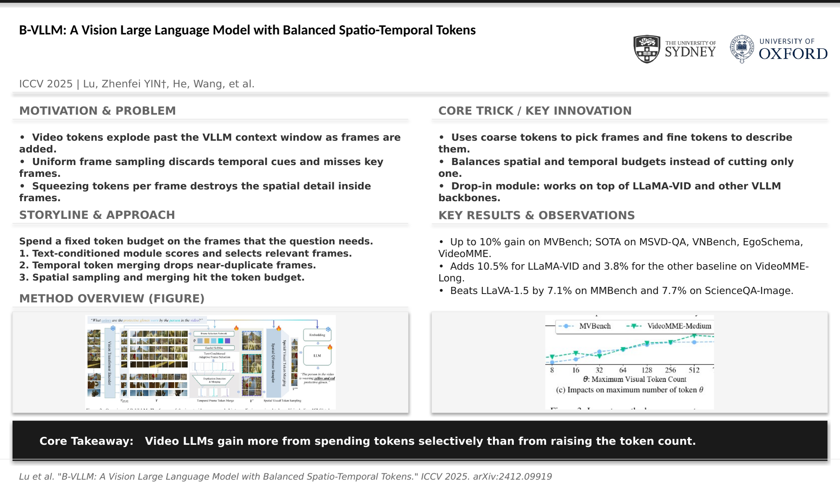This screenshot has width=840, height=504.
Task: Click the flame icon beside the LLM box
Action: click(x=330, y=347)
